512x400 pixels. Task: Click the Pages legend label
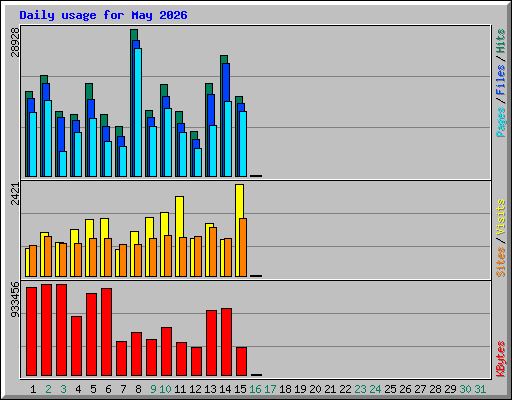click(x=500, y=122)
